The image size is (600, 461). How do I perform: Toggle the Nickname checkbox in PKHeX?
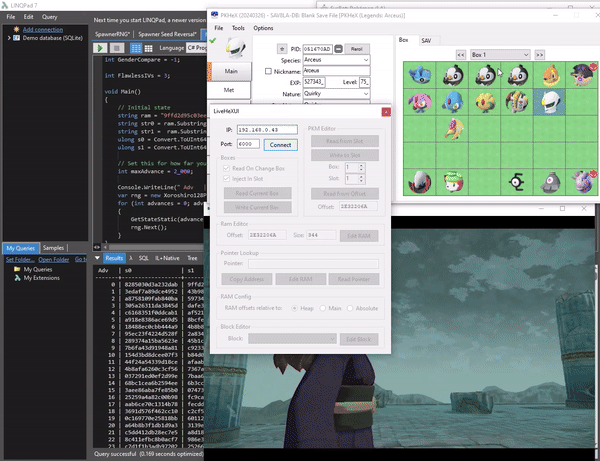[x=268, y=71]
